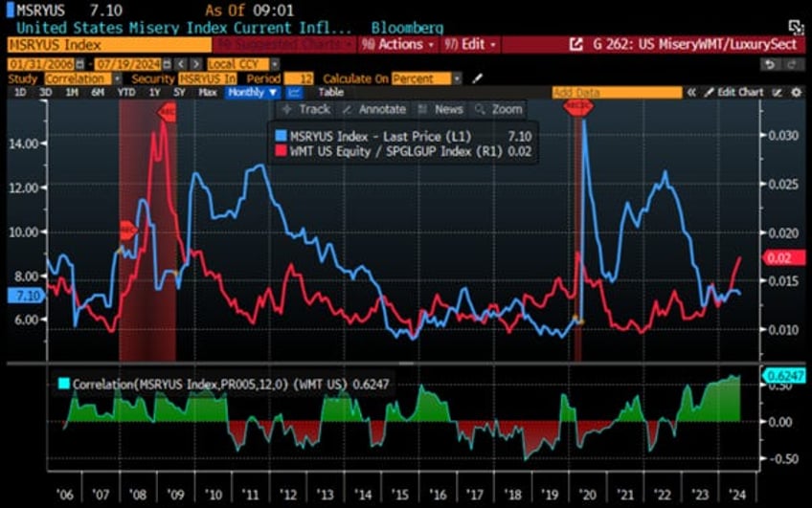Open G 262 chart in new window
The height and width of the screenshot is (508, 812).
575,45
